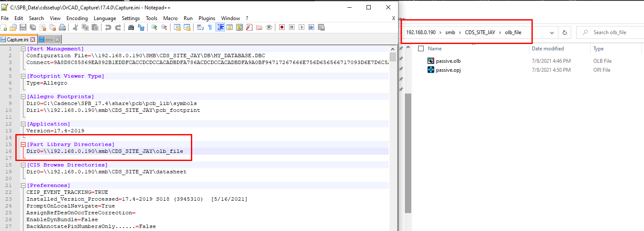Click the Save All toolbar icon

pos(32,27)
